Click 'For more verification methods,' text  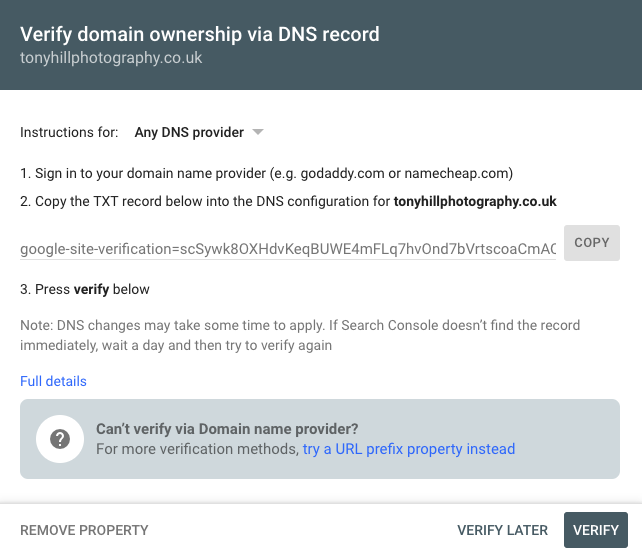(197, 449)
